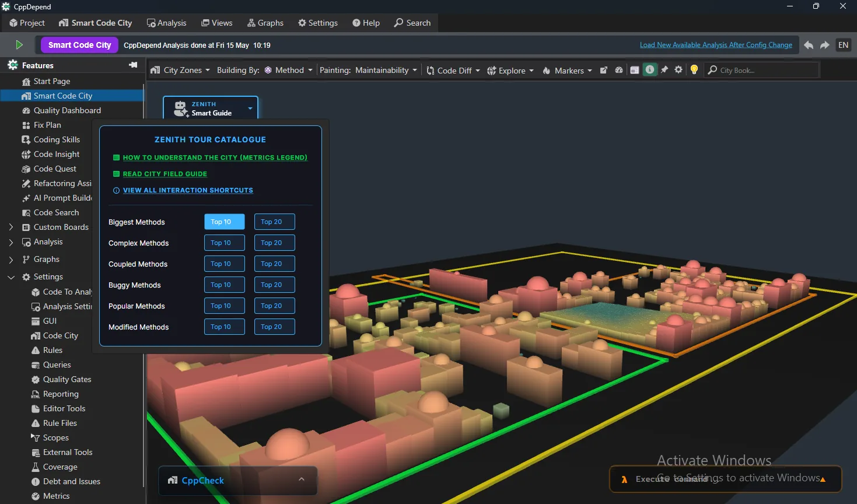Open View All Interaction Shortcuts link

coord(188,190)
